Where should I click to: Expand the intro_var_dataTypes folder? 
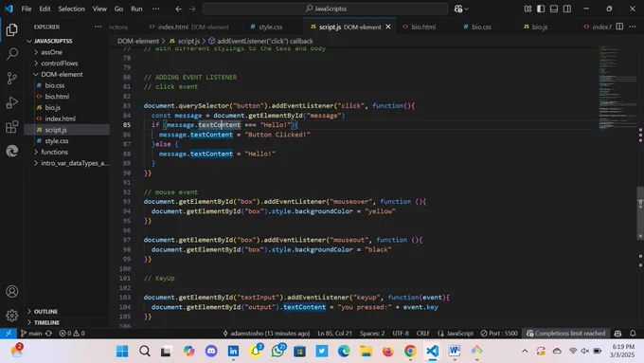(75, 163)
